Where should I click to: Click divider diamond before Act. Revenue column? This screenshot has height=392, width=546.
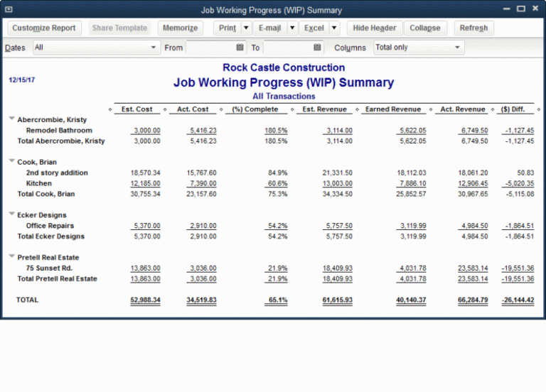tap(431, 109)
